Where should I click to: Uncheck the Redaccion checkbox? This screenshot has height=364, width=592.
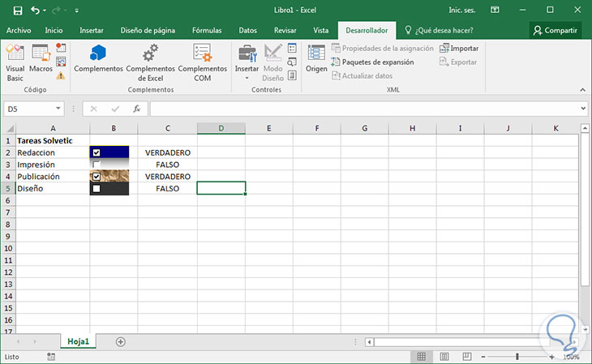click(97, 152)
